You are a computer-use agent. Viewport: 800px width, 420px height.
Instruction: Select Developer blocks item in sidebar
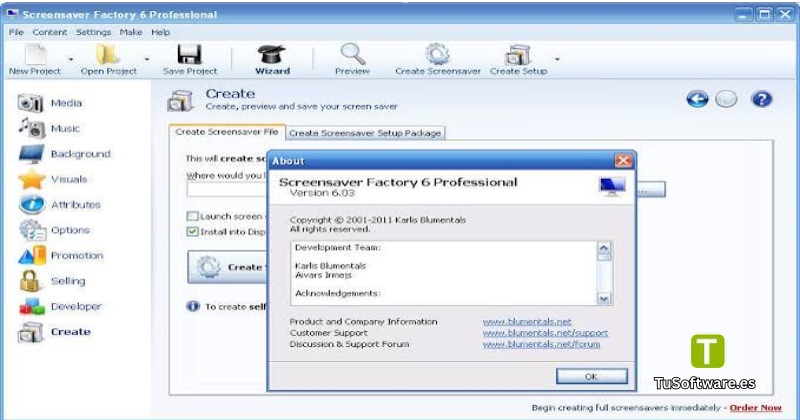tap(60, 307)
